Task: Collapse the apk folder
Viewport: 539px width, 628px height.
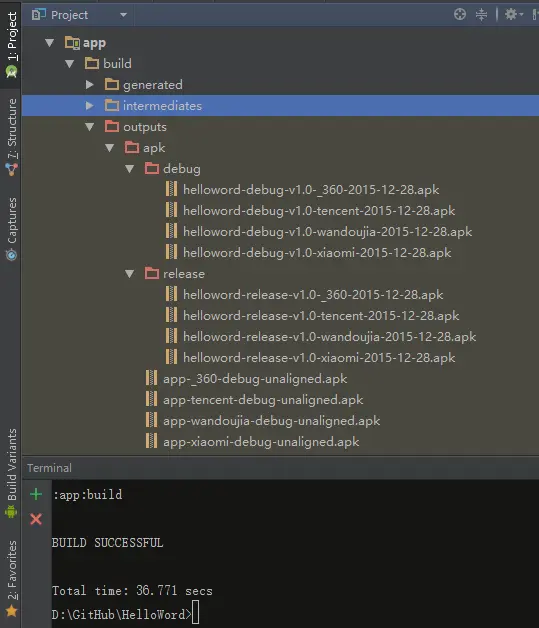Action: click(110, 148)
